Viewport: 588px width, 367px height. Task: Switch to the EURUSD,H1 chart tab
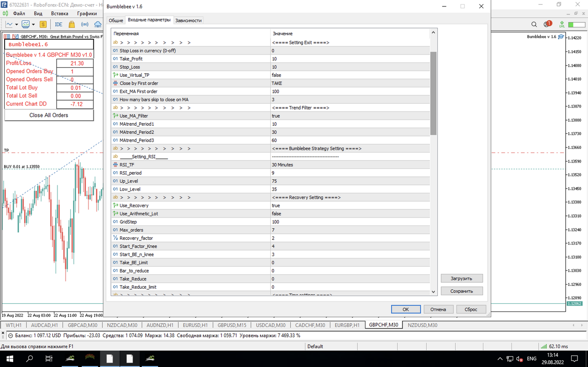[x=195, y=325]
